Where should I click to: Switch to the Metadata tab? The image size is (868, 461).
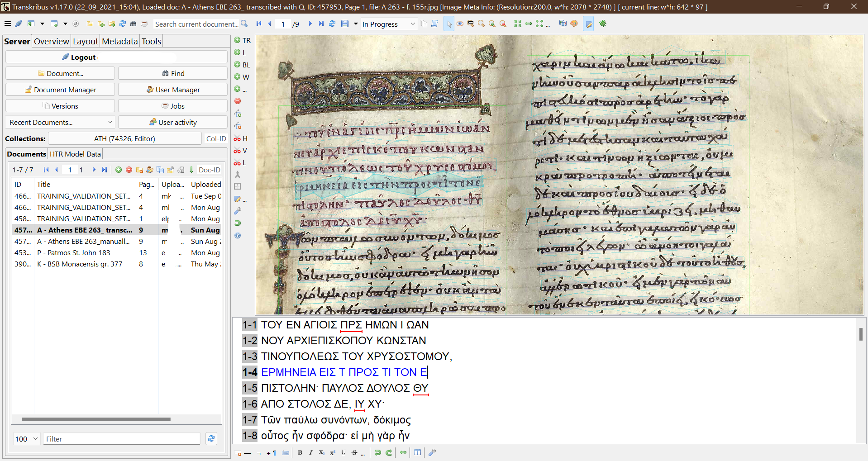point(120,41)
